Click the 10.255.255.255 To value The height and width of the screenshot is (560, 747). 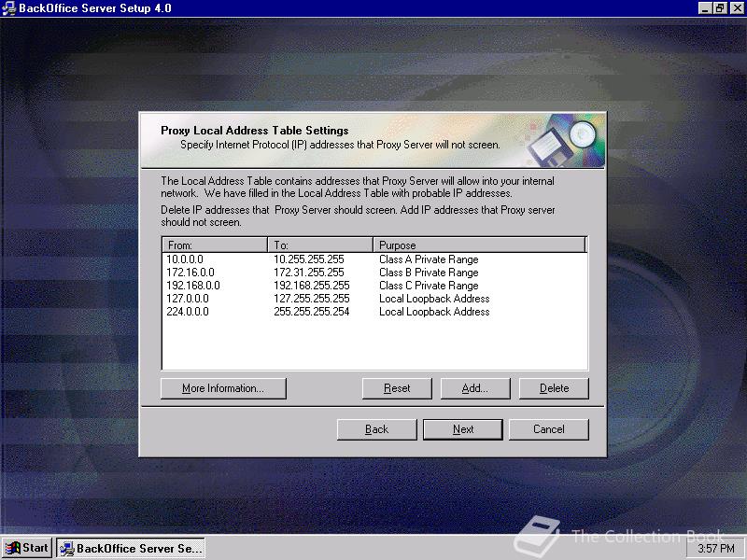(x=309, y=259)
